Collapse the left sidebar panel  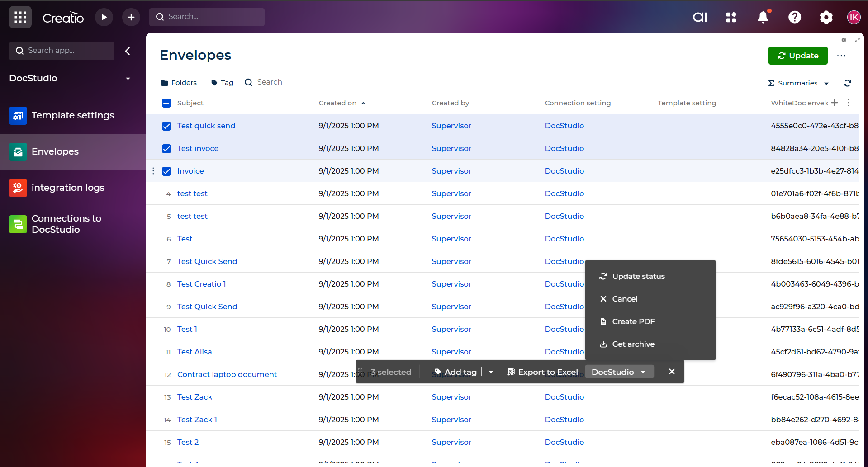128,51
